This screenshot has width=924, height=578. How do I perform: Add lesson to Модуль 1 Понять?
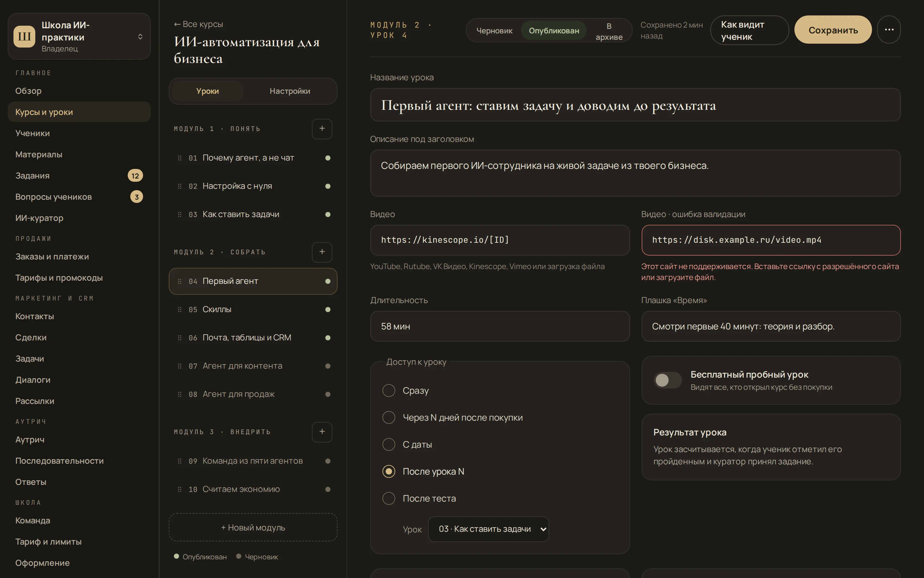[x=322, y=129]
